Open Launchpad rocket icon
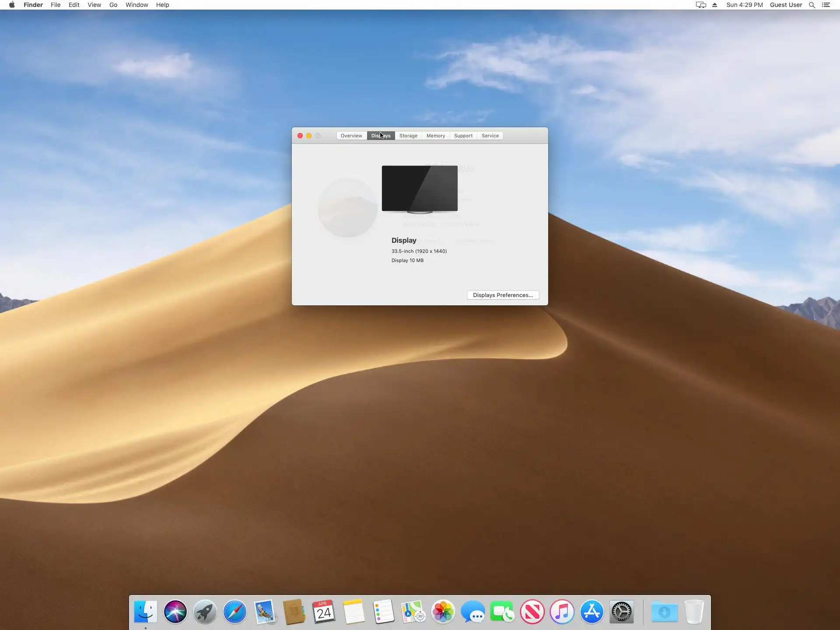The height and width of the screenshot is (630, 840). (205, 612)
